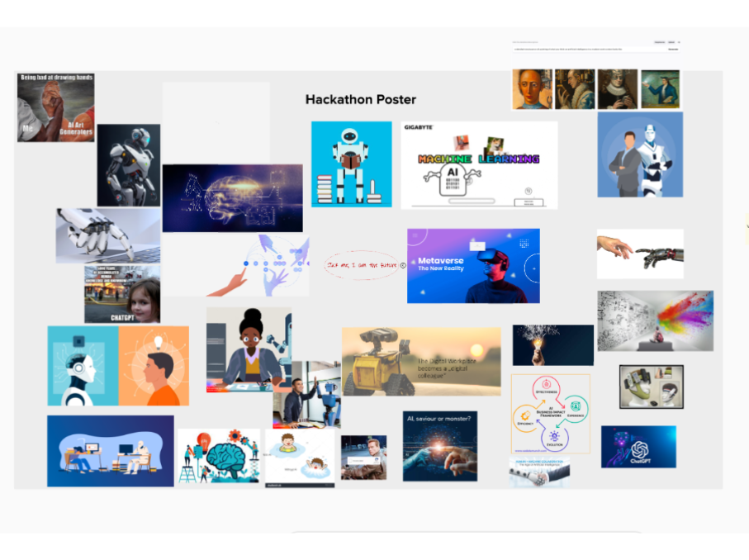Select the colorful brain with gears illustration

click(219, 455)
